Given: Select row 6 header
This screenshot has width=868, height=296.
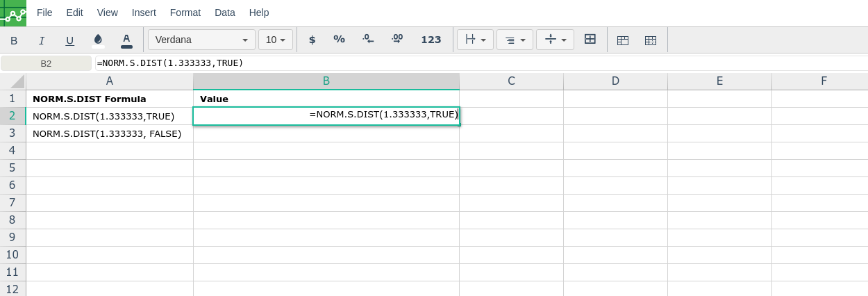Looking at the screenshot, I should tap(13, 186).
